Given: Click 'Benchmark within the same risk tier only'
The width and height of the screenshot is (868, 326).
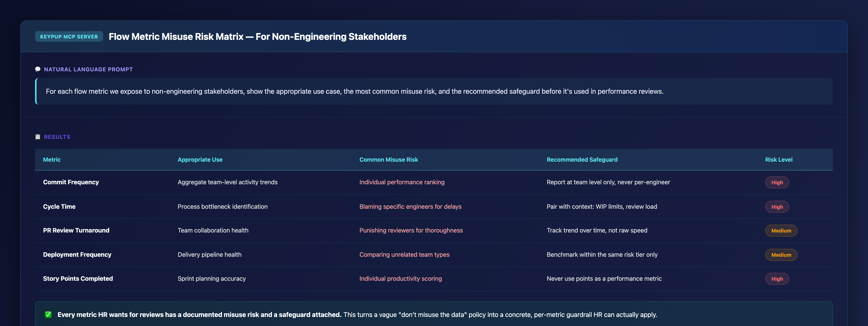Looking at the screenshot, I should click(602, 254).
